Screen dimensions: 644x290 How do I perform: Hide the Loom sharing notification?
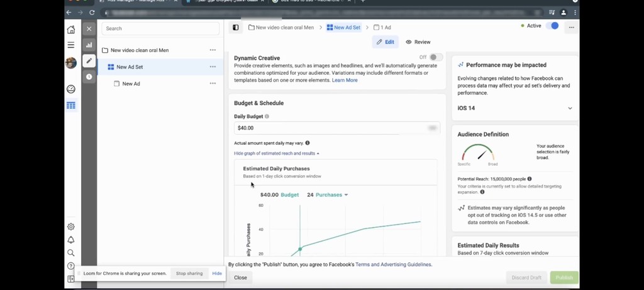[x=217, y=274]
